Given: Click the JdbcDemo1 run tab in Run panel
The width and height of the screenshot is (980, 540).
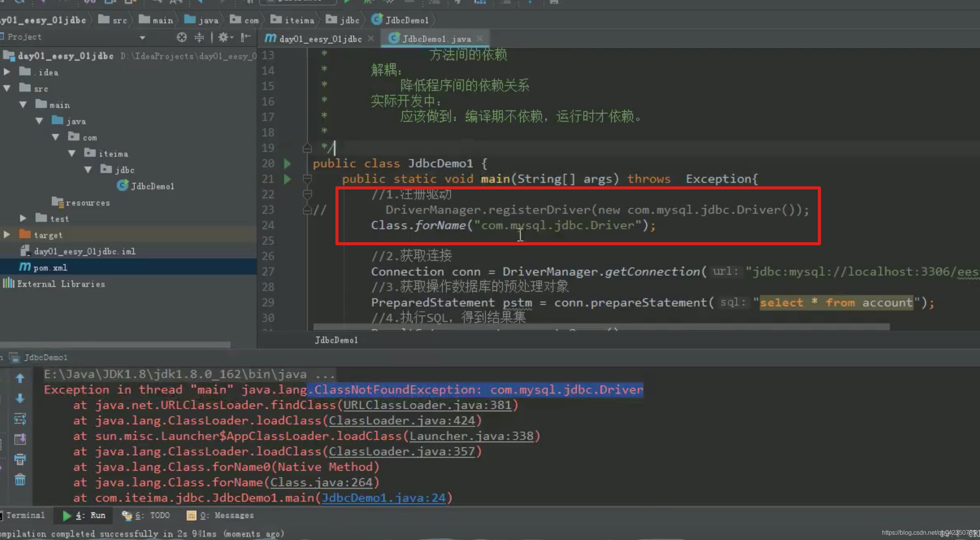Looking at the screenshot, I should [x=39, y=358].
